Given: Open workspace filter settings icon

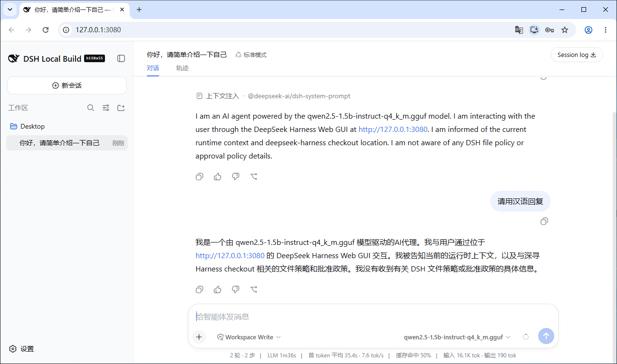Looking at the screenshot, I should tap(106, 108).
